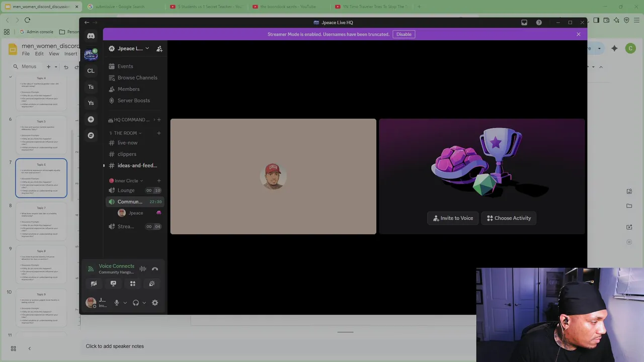Viewport: 644px width, 362px height.
Task: Open the Insert menu in Google Slides
Action: pos(70,54)
